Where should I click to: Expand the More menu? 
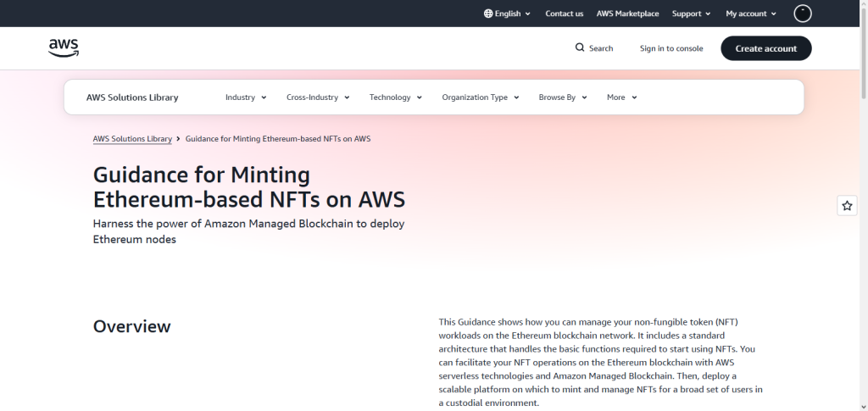click(x=622, y=97)
